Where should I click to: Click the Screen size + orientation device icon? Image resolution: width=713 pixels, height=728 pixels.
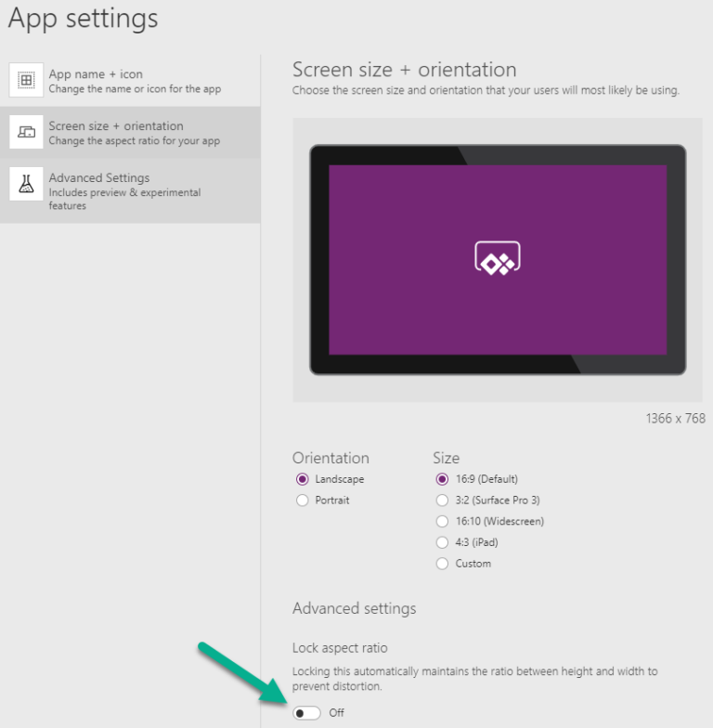pos(26,132)
